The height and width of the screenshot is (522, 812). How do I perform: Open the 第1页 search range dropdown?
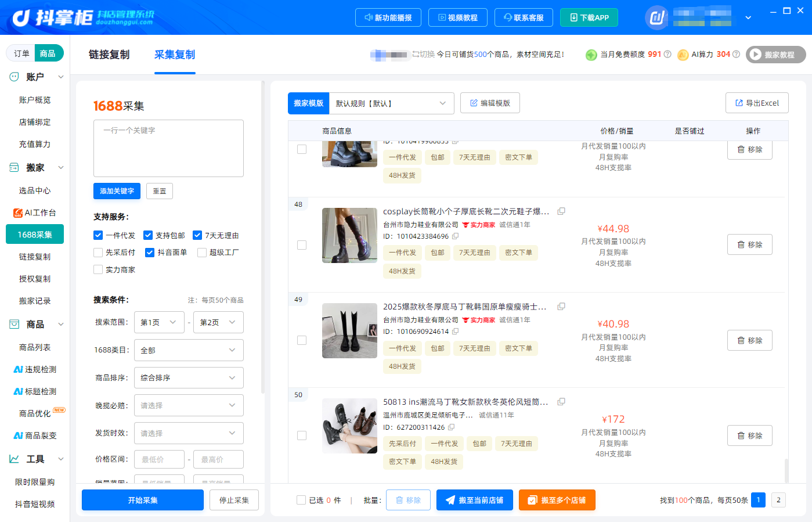[x=159, y=322]
